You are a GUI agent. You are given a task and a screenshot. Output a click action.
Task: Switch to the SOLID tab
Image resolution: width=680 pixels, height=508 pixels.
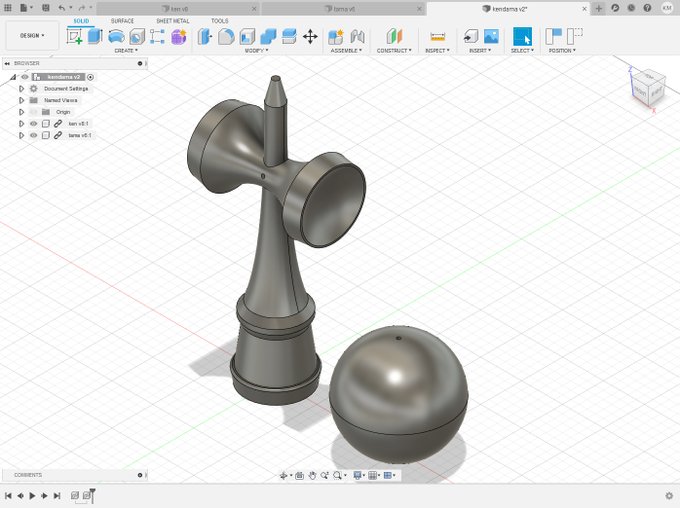click(81, 21)
